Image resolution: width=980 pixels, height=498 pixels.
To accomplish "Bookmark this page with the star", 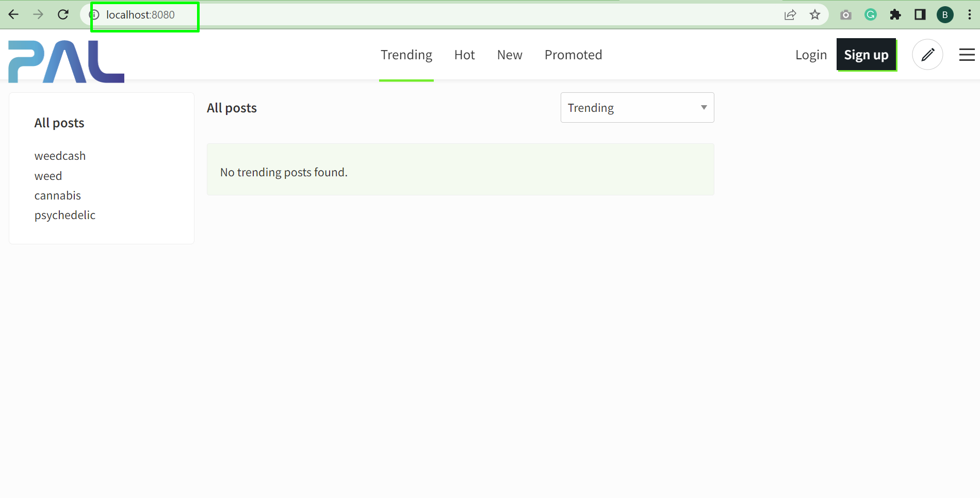I will click(815, 14).
